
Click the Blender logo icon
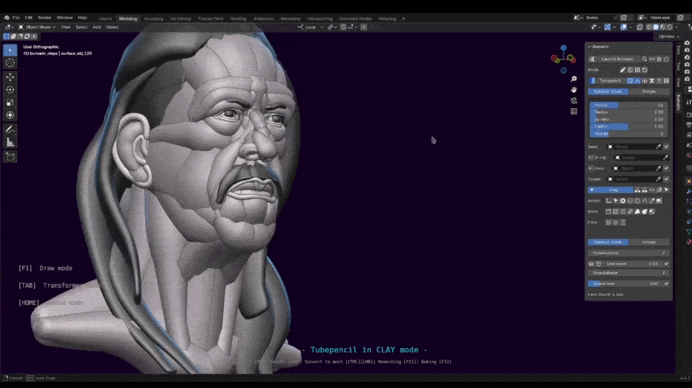[x=6, y=18]
